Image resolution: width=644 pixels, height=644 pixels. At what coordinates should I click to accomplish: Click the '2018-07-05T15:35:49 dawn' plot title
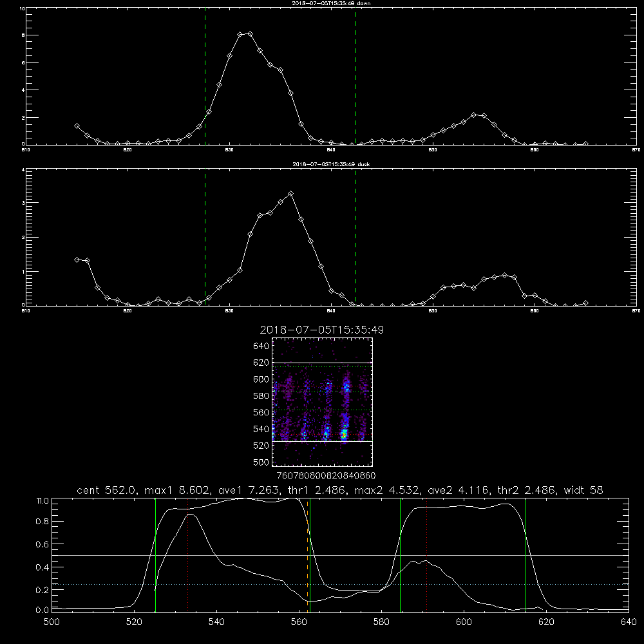331,3
